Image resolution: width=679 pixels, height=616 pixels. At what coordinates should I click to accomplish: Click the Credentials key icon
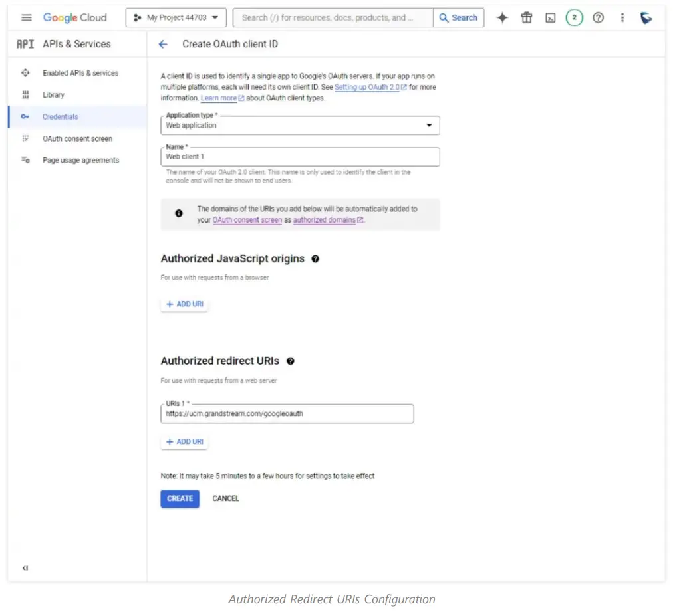25,116
